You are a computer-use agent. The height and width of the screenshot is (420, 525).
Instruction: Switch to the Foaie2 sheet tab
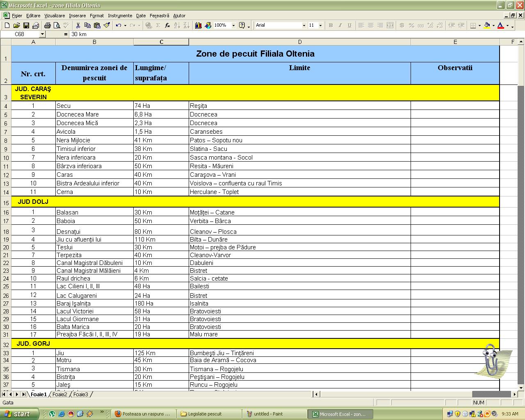point(60,394)
